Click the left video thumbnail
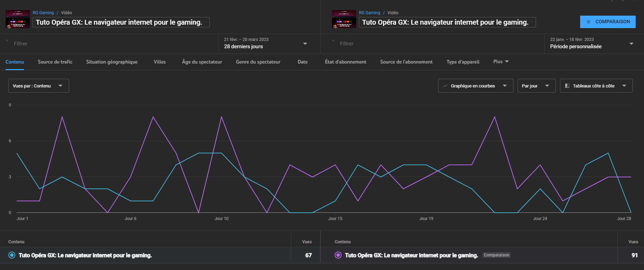 (x=18, y=19)
